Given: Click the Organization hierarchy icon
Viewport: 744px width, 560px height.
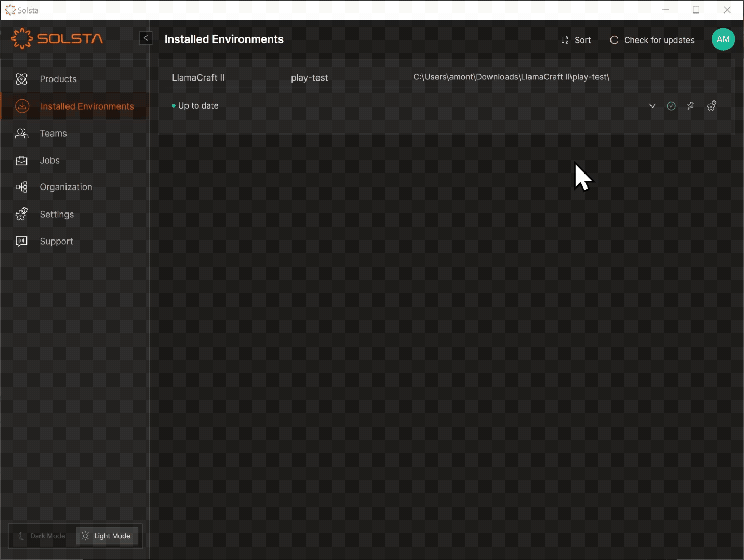Looking at the screenshot, I should pos(21,187).
